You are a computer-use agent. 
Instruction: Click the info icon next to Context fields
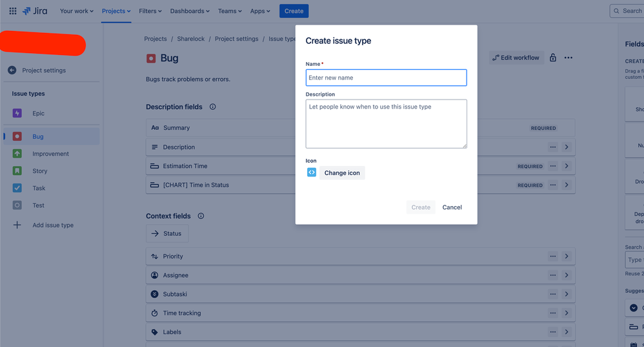[201, 216]
